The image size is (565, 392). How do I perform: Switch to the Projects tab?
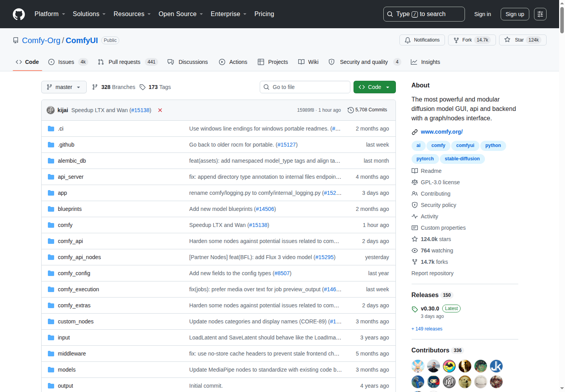tap(273, 62)
